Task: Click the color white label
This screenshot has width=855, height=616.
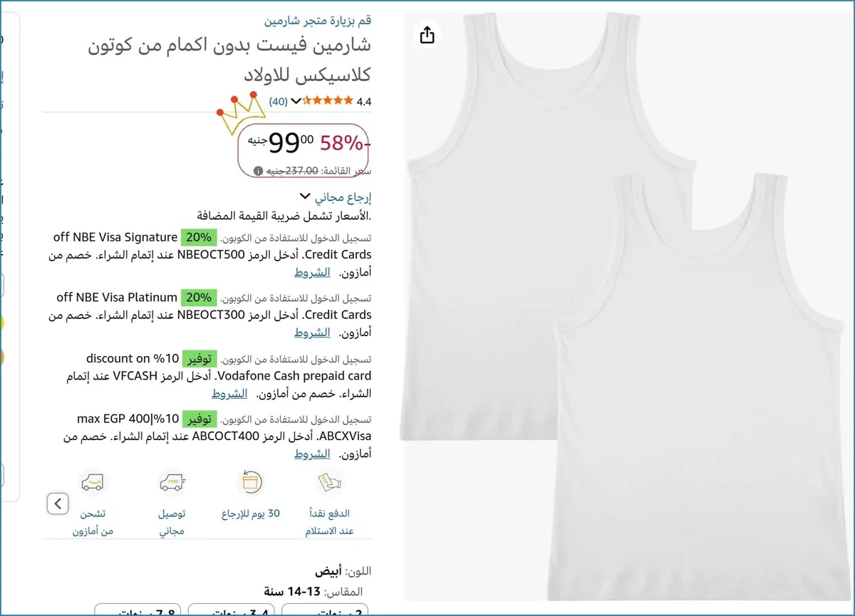Action: [x=343, y=571]
